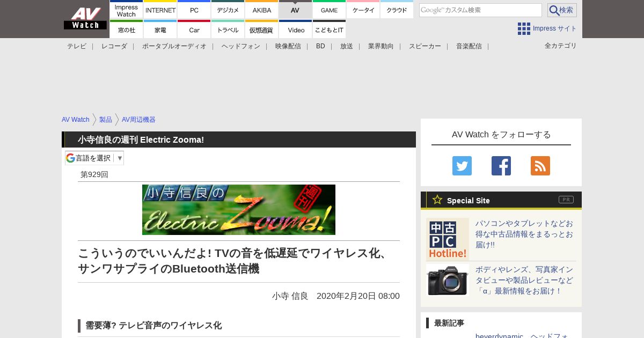
Task: Open デジカメ Watch tab
Action: (x=228, y=10)
